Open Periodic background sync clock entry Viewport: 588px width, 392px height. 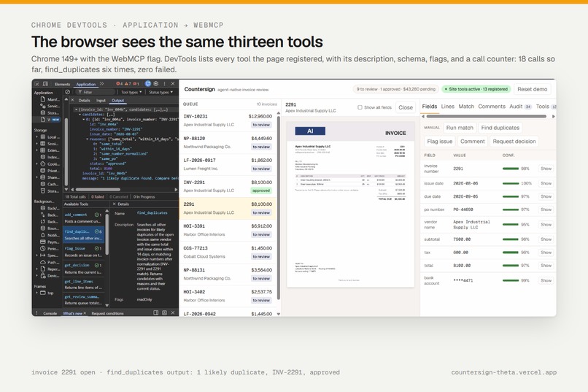(50, 249)
